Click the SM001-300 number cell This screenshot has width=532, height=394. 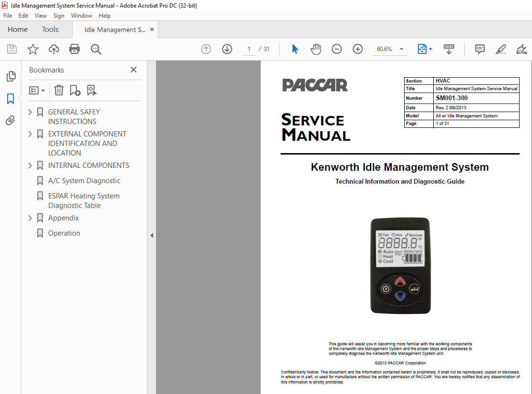(x=476, y=98)
